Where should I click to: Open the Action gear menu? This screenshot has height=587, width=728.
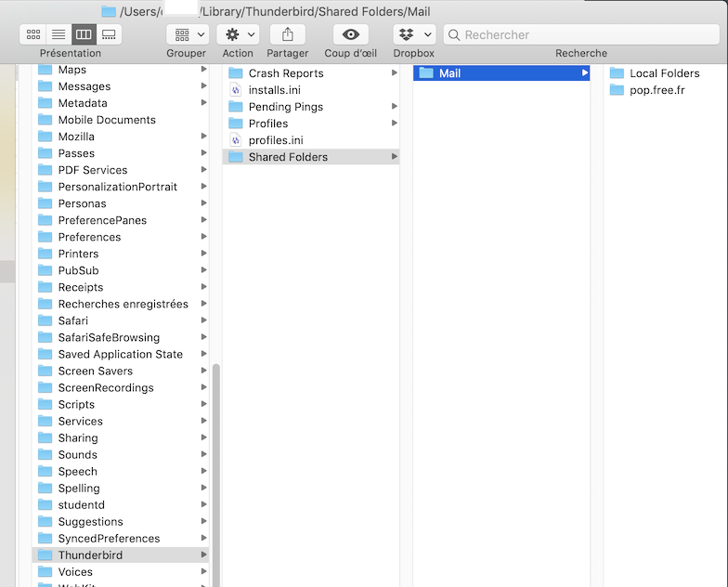pos(238,34)
